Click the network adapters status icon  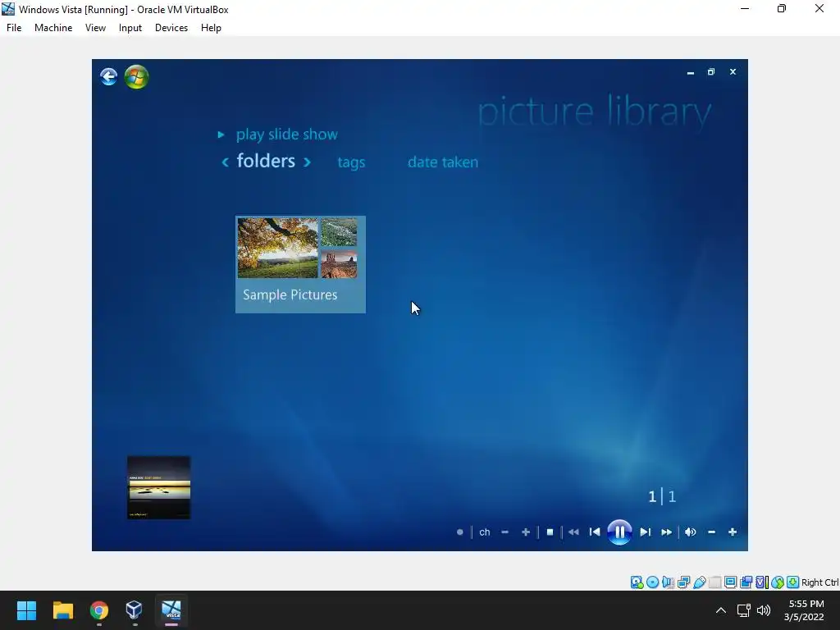[x=683, y=582]
